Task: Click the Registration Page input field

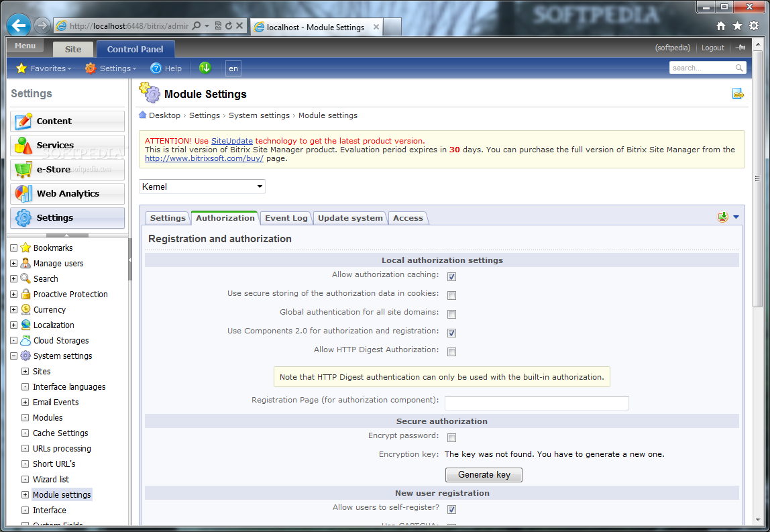Action: (x=537, y=403)
